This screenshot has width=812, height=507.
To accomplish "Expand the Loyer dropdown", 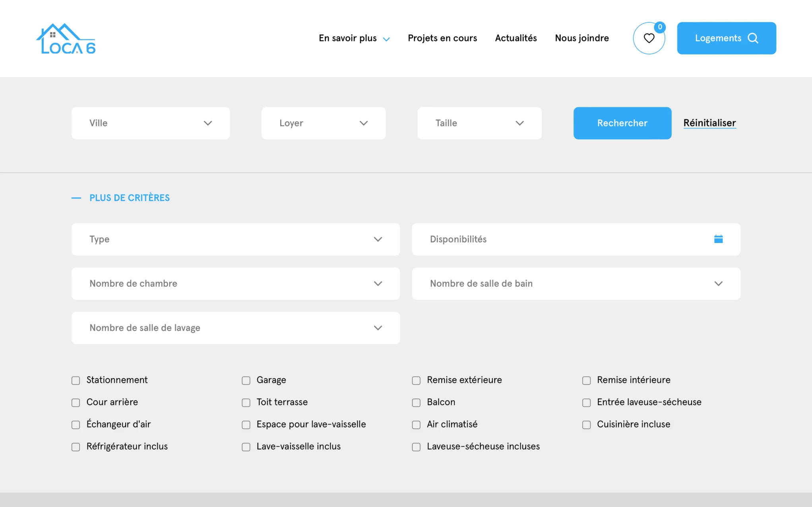I will pos(323,123).
